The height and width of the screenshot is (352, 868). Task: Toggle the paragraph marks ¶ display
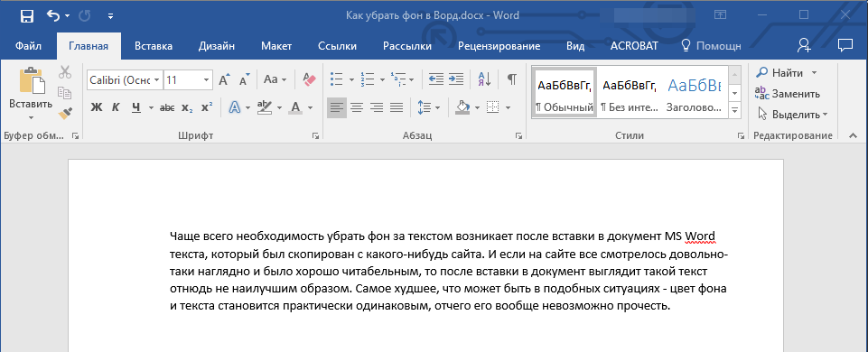512,79
